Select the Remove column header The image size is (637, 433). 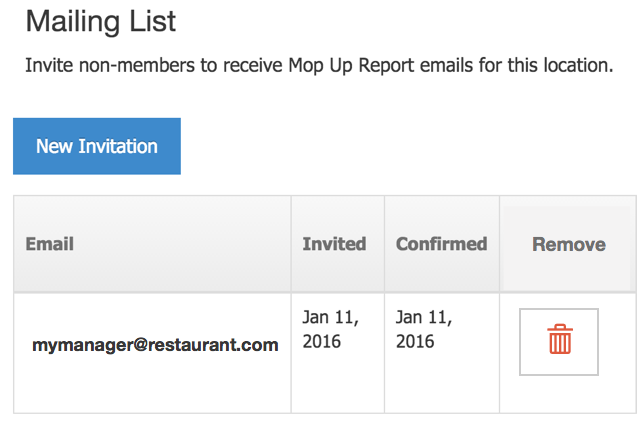tap(568, 244)
